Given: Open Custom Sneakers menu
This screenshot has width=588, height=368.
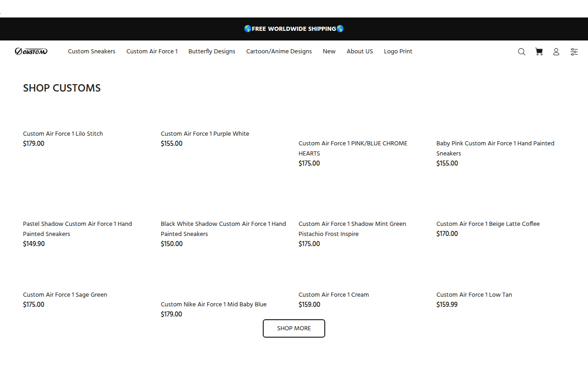Looking at the screenshot, I should [x=91, y=52].
